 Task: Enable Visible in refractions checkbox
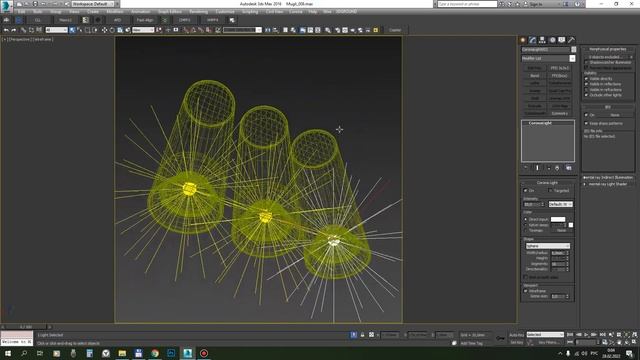(x=587, y=89)
